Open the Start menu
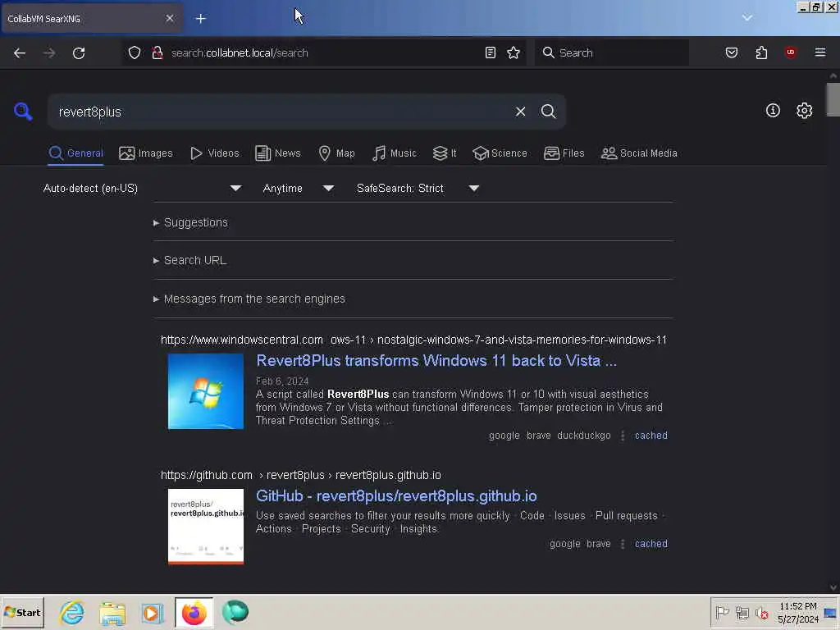Image resolution: width=840 pixels, height=630 pixels. [x=22, y=612]
